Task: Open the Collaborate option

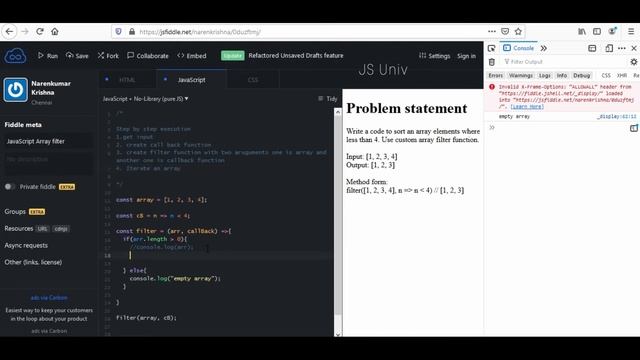Action: tap(148, 56)
